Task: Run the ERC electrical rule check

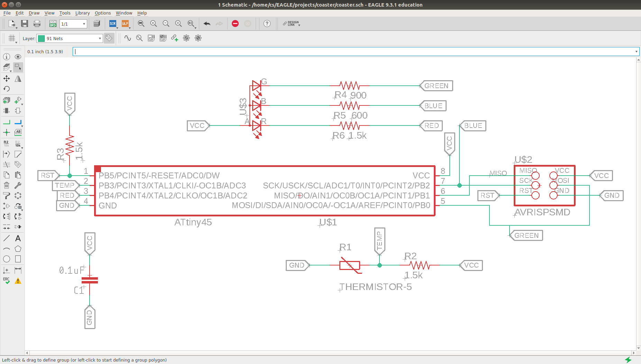Action: 7,281
